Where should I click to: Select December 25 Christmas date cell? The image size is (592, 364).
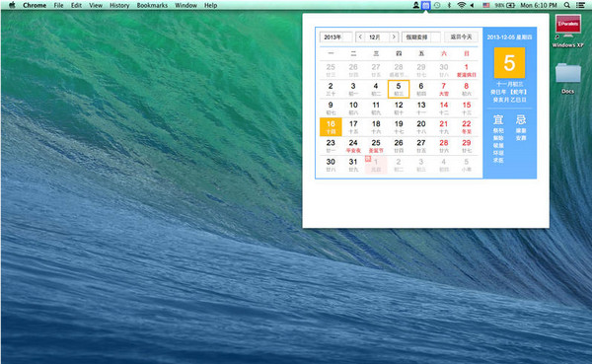point(376,146)
